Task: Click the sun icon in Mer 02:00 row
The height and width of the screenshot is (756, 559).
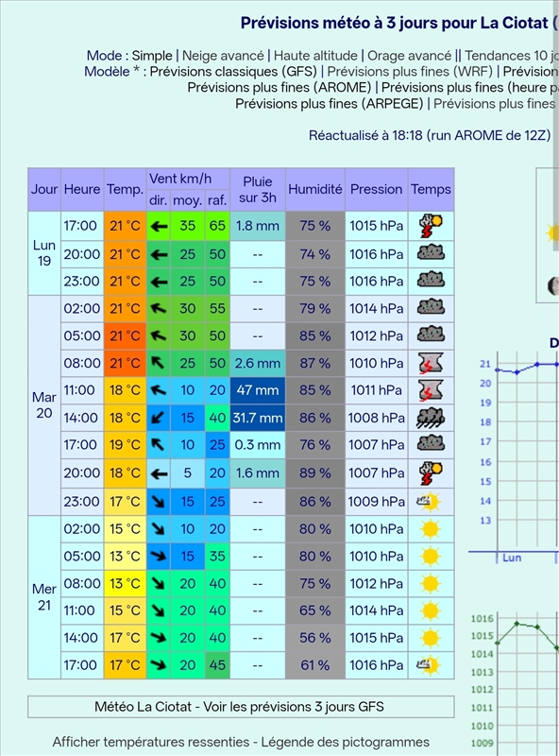Action: pyautogui.click(x=431, y=529)
